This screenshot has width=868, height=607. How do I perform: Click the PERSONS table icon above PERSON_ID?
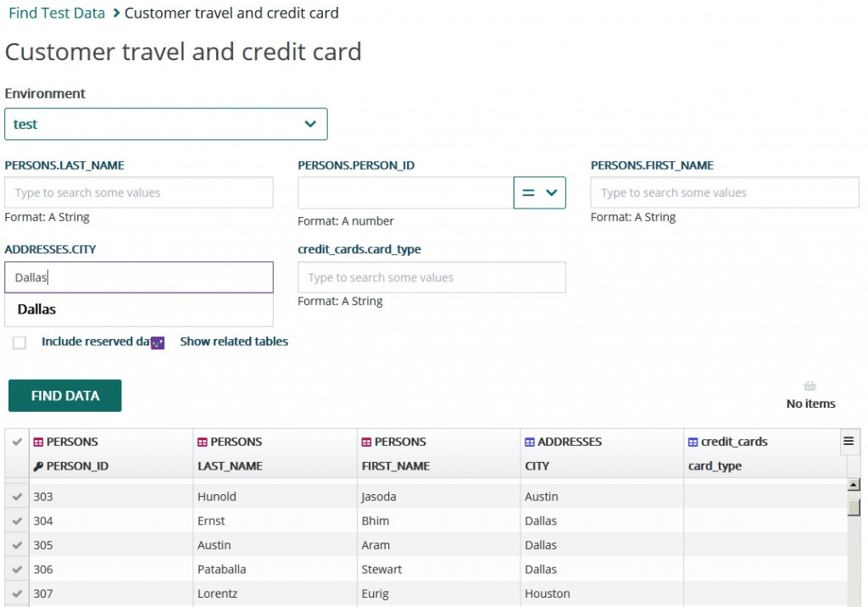pyautogui.click(x=38, y=442)
